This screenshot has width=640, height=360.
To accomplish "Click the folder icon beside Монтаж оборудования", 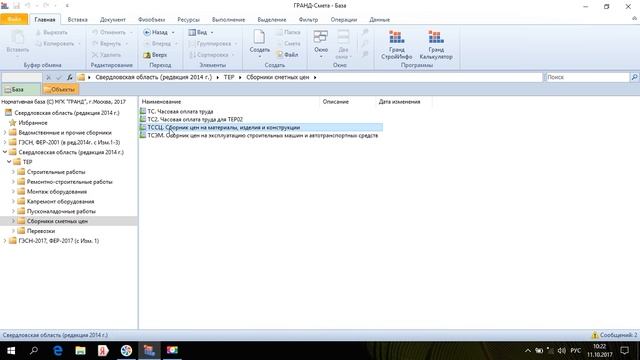I will [21, 191].
